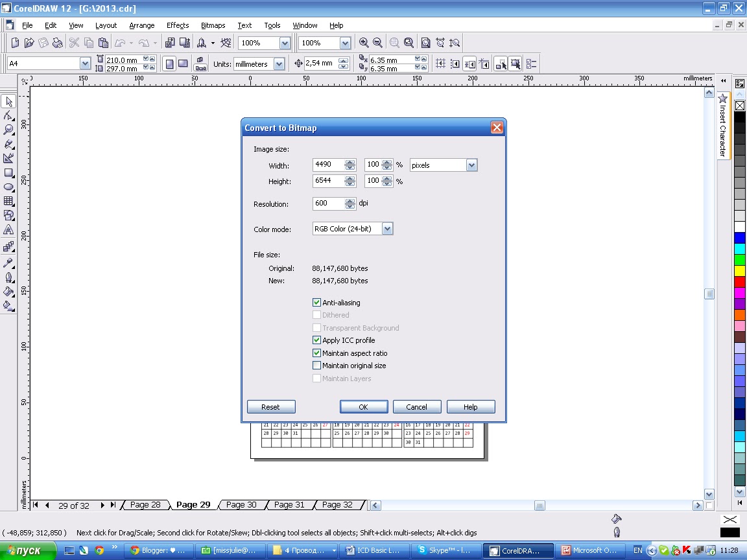This screenshot has width=747, height=560.
Task: Open the Arrange menu
Action: click(x=141, y=25)
